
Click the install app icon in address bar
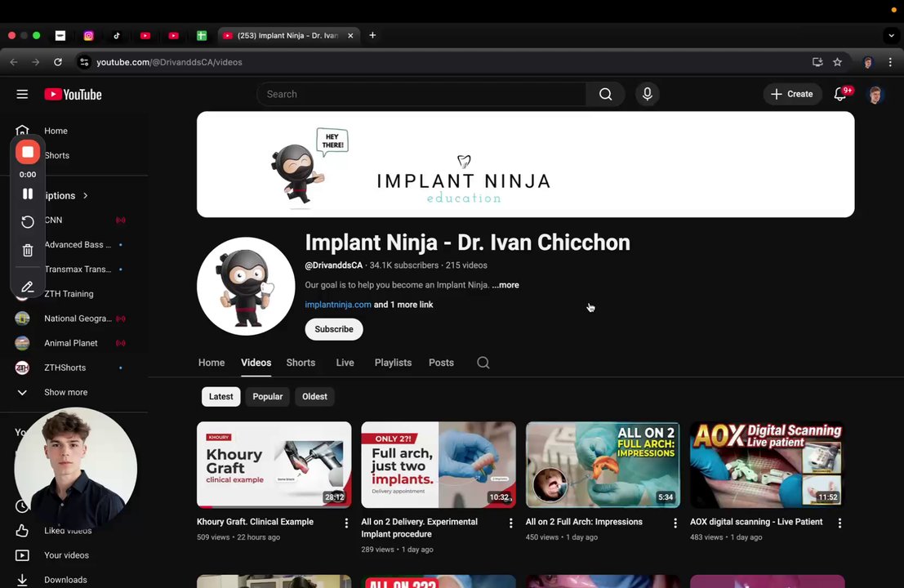[x=817, y=62]
